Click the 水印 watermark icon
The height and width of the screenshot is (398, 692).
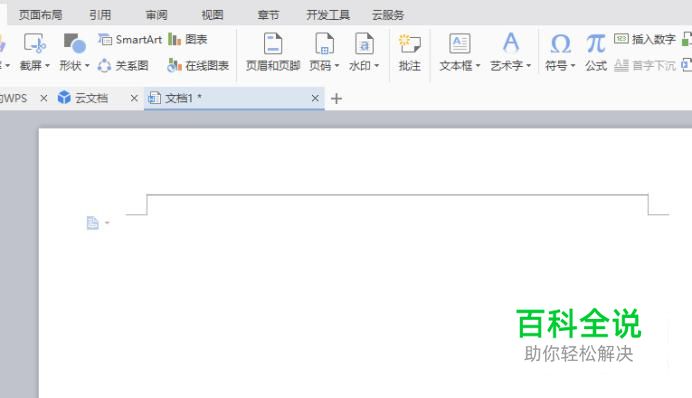click(x=364, y=43)
